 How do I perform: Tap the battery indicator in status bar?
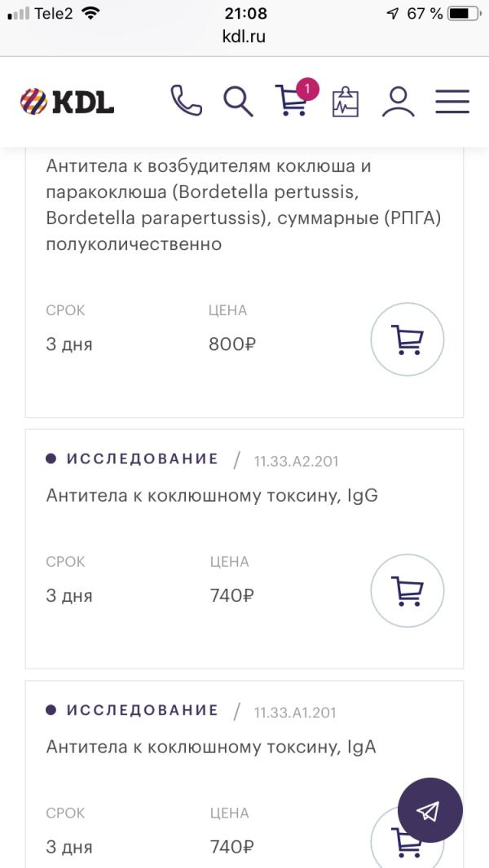click(461, 13)
